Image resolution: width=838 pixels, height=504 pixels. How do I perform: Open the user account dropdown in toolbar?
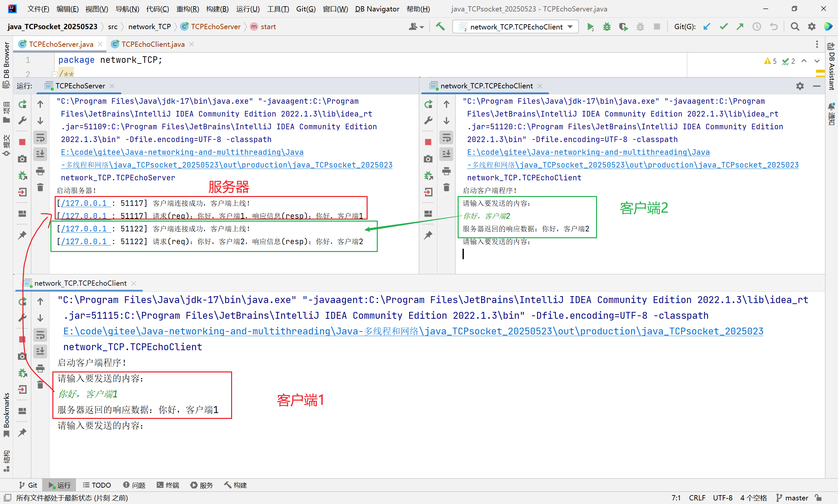[416, 27]
